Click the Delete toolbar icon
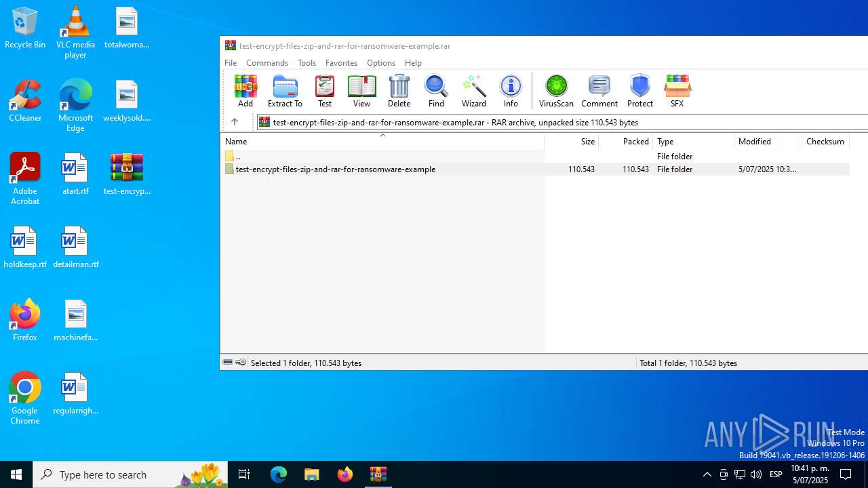This screenshot has width=868, height=488. [x=399, y=91]
